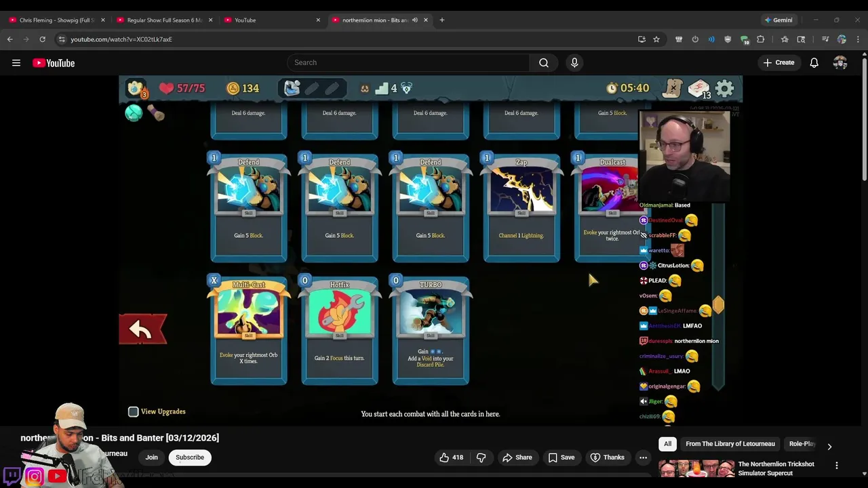The height and width of the screenshot is (488, 868).
Task: Open options for the Trickshot Supercut video
Action: (837, 466)
